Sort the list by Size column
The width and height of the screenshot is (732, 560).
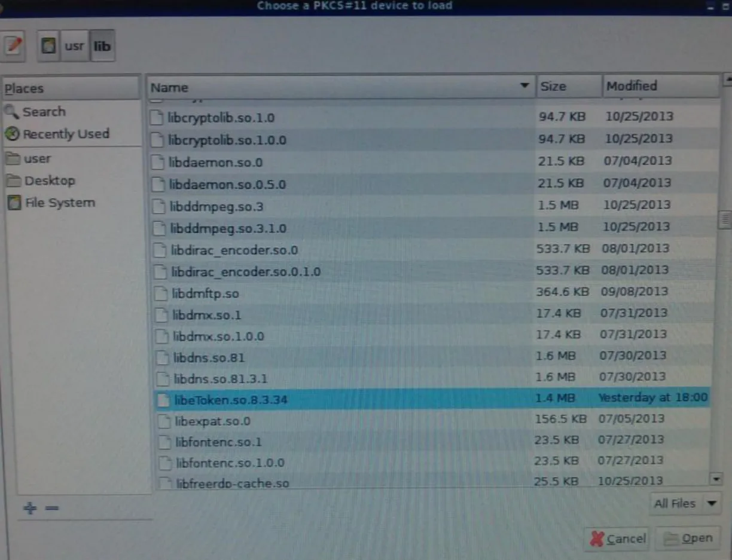pyautogui.click(x=569, y=86)
